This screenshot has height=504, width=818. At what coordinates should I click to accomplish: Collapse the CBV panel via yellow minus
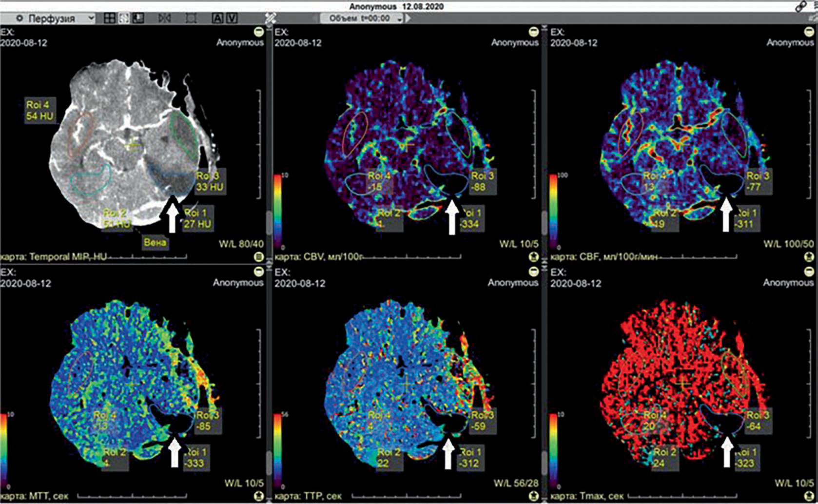534,32
